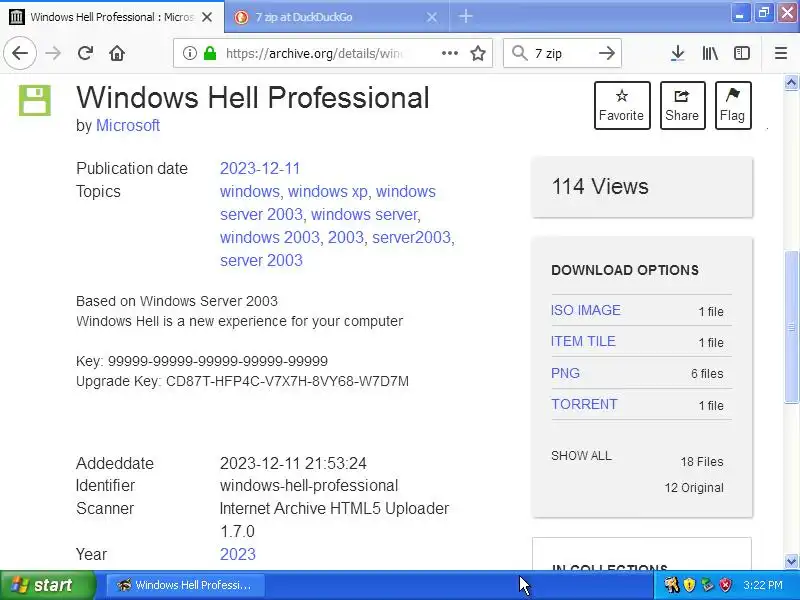Click the search magnifier icon
Viewport: 800px width, 600px height.
519,53
